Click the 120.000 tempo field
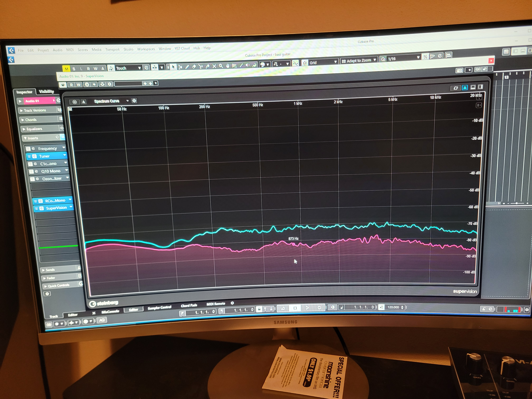Image resolution: width=532 pixels, height=399 pixels. coord(393,307)
